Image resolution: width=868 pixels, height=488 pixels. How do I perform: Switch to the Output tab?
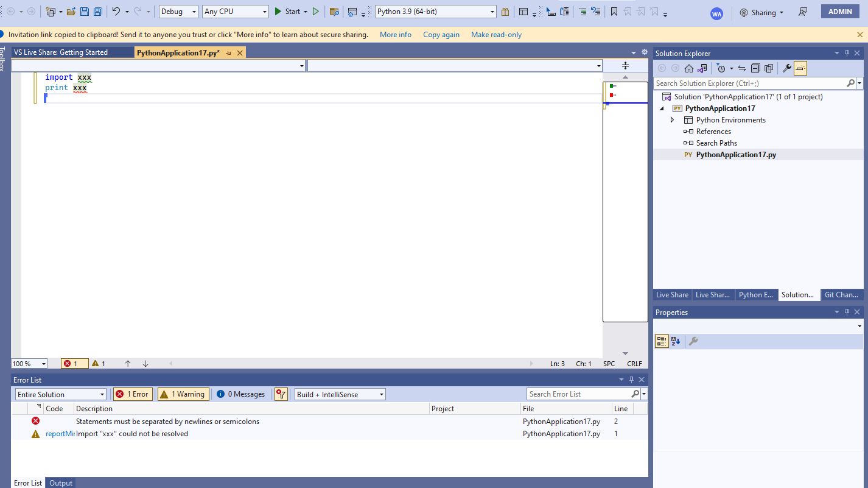61,483
